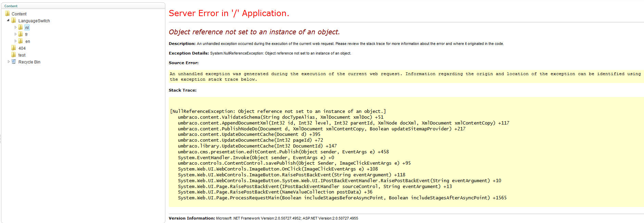
Task: Open the test content node
Action: click(22, 55)
